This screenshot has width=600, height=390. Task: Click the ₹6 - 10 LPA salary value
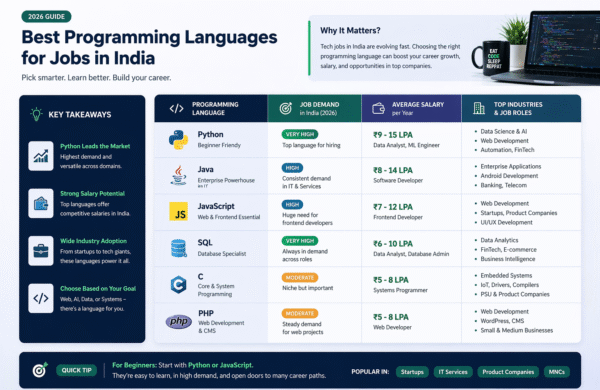pos(393,244)
